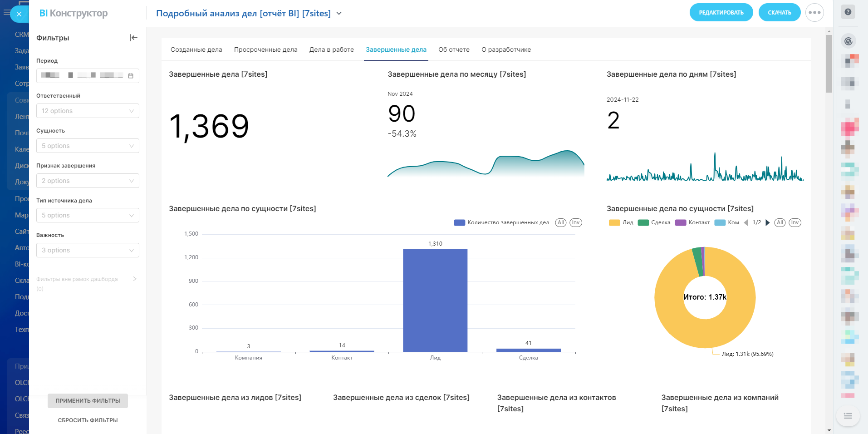Toggle Лид series in donut legend
This screenshot has width=868, height=434.
pyautogui.click(x=621, y=222)
